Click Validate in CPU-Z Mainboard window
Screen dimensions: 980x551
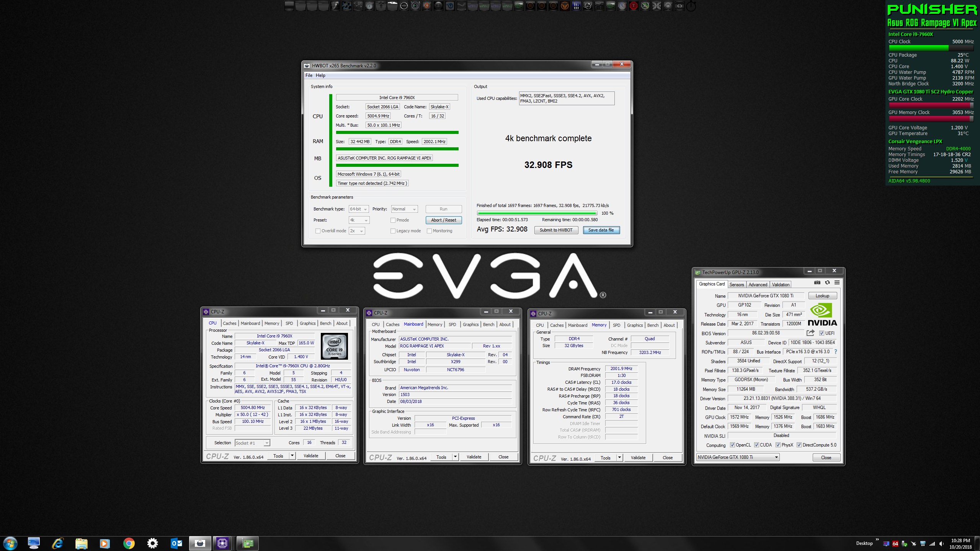pos(474,457)
